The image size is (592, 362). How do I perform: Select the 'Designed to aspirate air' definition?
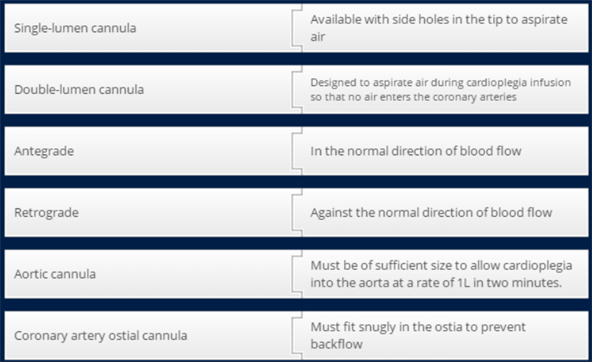click(x=445, y=89)
